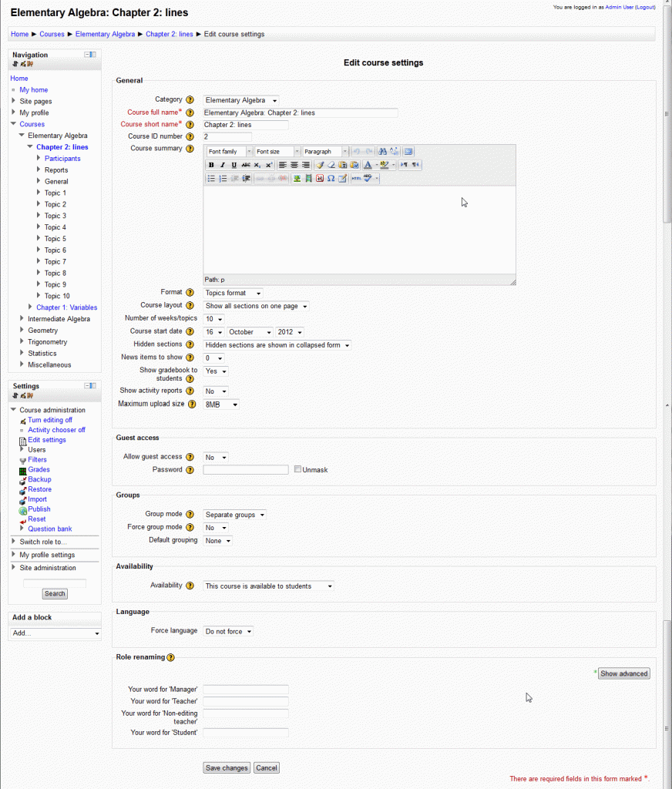Click Show advanced button
The image size is (672, 789).
point(623,673)
